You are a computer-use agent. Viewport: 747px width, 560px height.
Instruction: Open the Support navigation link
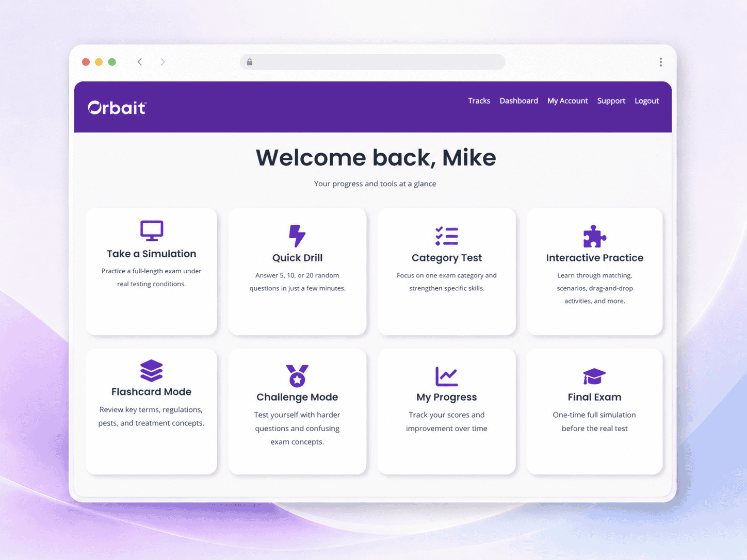click(611, 101)
